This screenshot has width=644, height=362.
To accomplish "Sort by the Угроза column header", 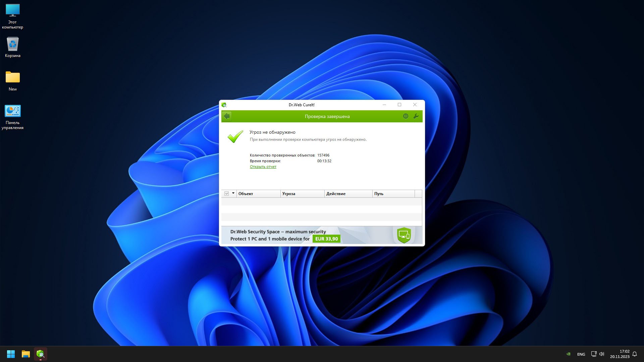I will click(x=302, y=194).
